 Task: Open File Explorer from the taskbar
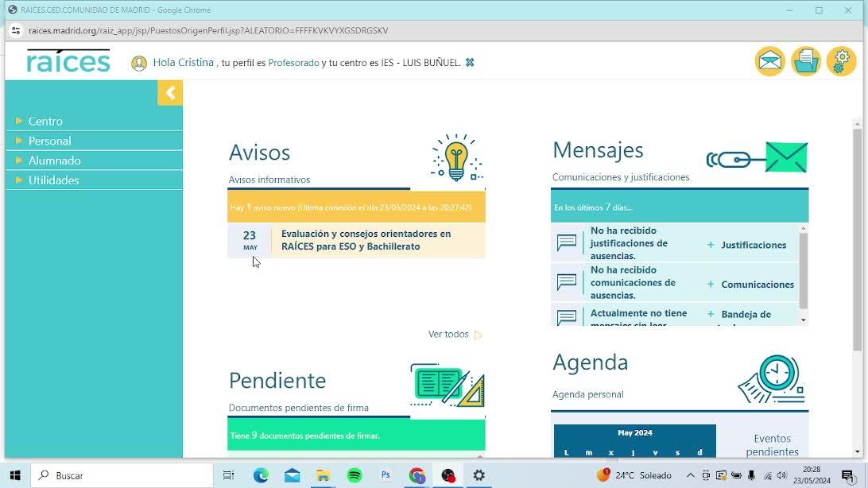[324, 475]
